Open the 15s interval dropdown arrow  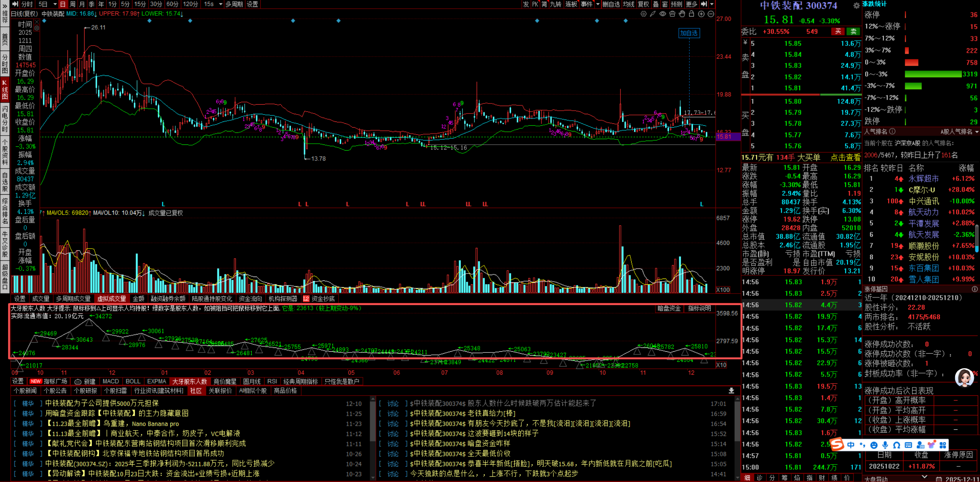[x=220, y=4]
